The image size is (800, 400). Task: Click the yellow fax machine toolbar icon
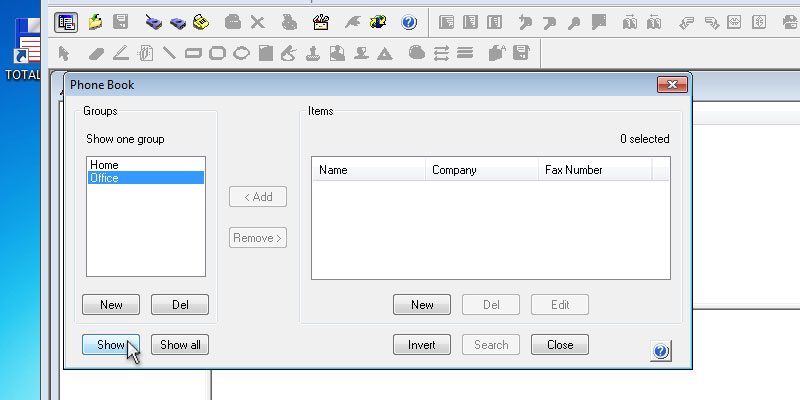click(x=201, y=21)
